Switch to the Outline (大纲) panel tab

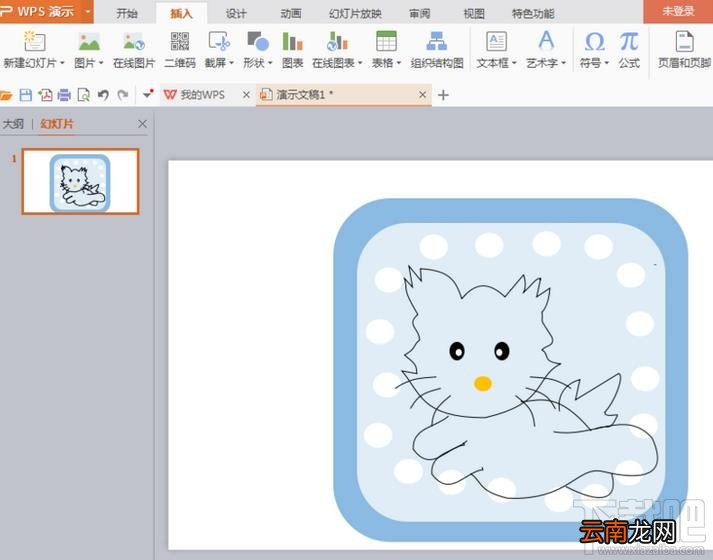pyautogui.click(x=13, y=124)
